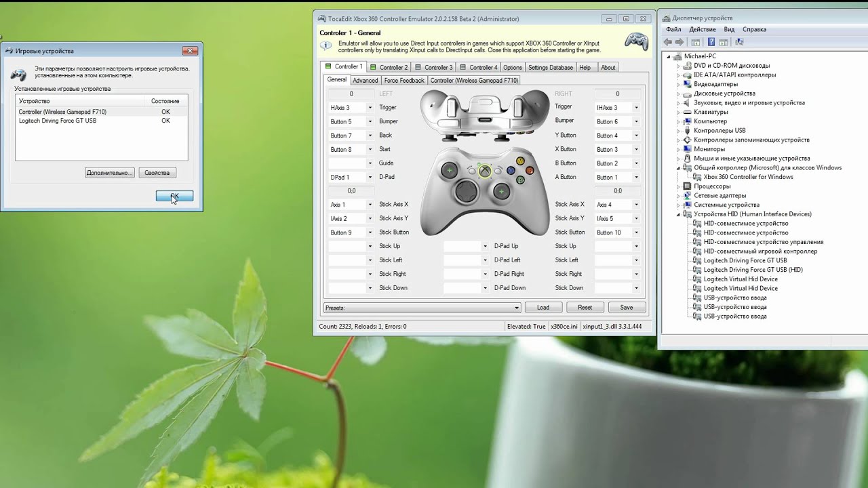The width and height of the screenshot is (868, 488).
Task: Click the gamepad icon in emulator header
Action: tap(636, 41)
